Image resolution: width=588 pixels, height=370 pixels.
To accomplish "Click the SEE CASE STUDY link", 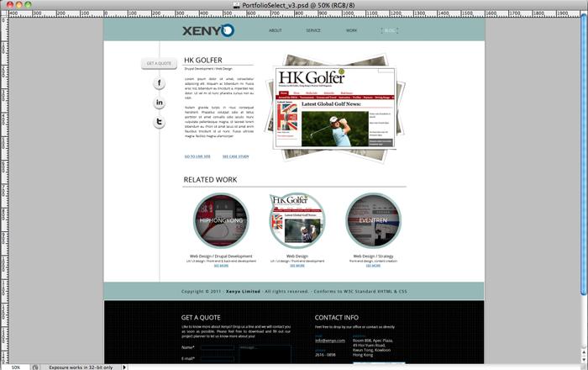I will click(235, 156).
